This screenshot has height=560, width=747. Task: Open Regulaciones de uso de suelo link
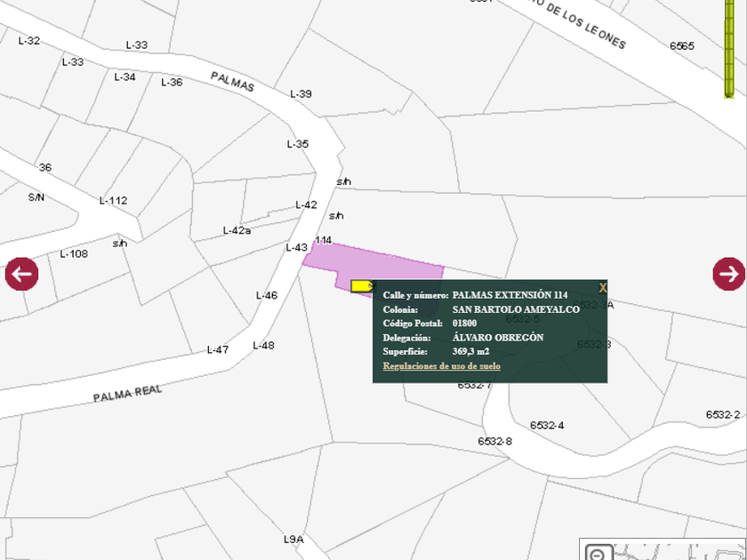coord(441,366)
